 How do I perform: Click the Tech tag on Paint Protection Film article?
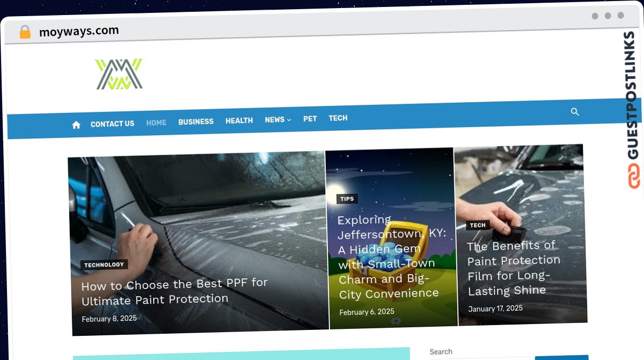[478, 225]
